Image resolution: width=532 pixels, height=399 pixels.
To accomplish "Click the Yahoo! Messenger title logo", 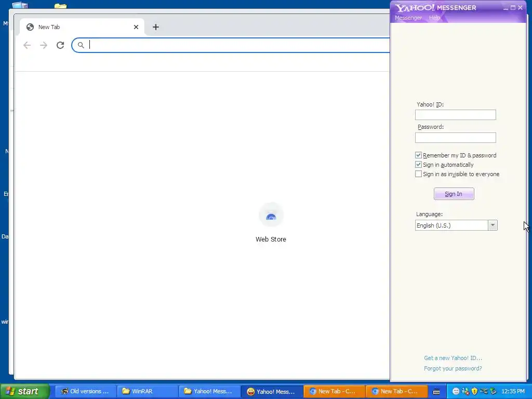I will (436, 7).
